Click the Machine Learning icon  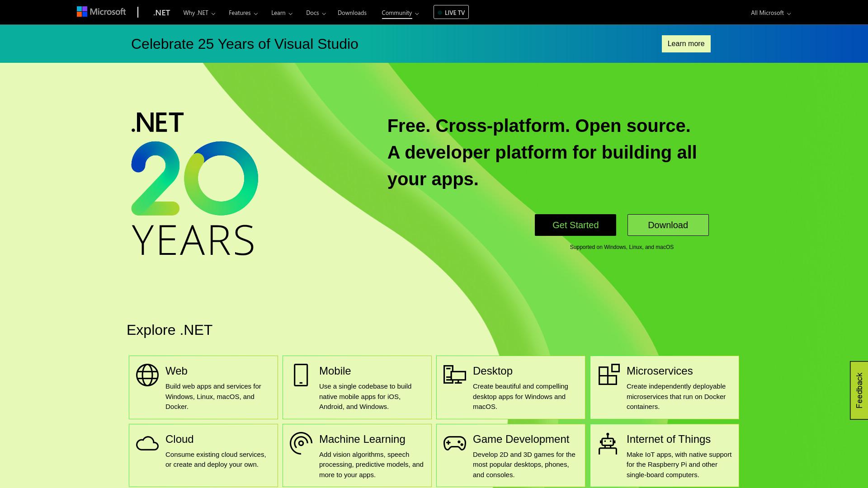tap(301, 443)
